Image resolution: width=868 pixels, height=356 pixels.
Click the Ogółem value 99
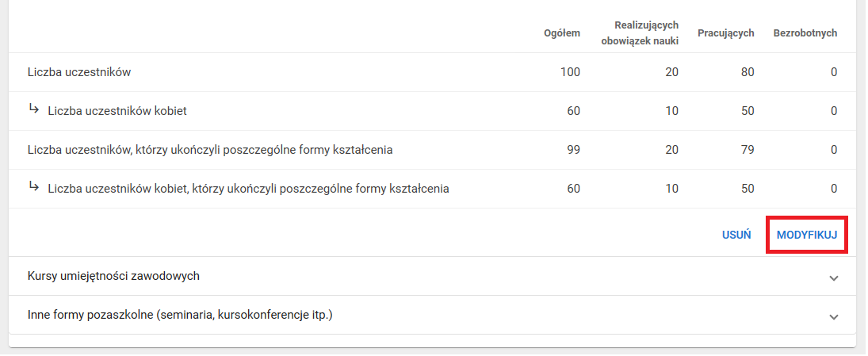point(573,150)
